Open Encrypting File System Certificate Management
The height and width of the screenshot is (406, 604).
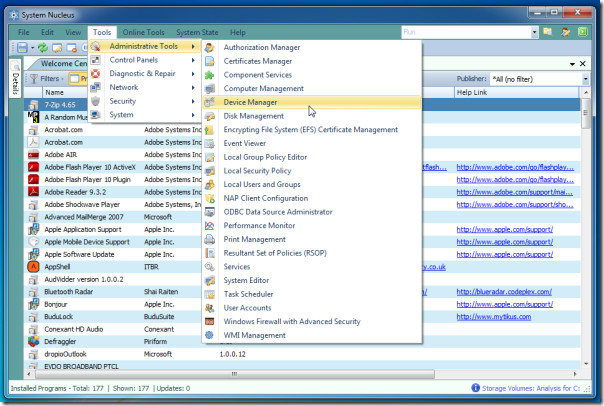coord(312,130)
